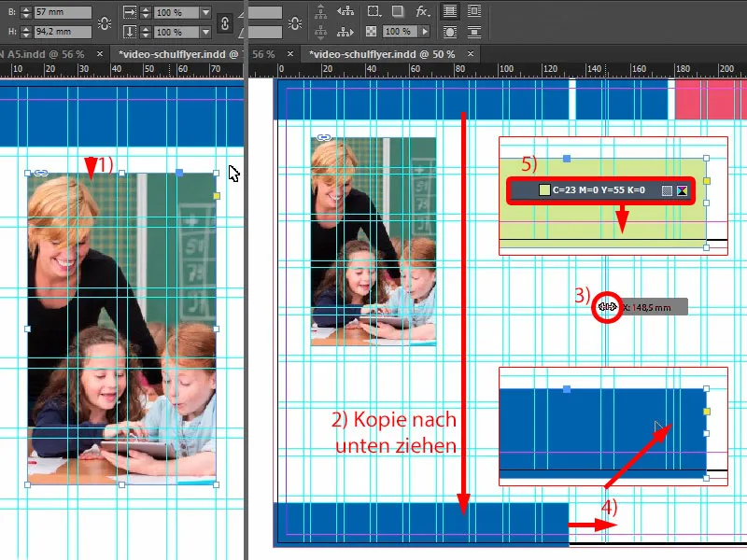Toggle the wrap around bounding box option
This screenshot has height=560, width=747.
[x=474, y=10]
